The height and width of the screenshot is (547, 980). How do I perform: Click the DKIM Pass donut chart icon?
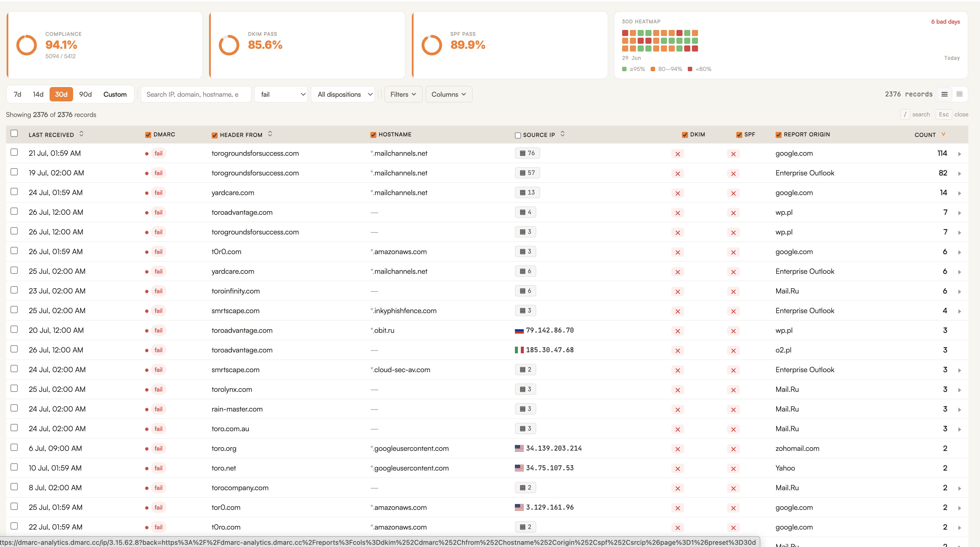[229, 45]
